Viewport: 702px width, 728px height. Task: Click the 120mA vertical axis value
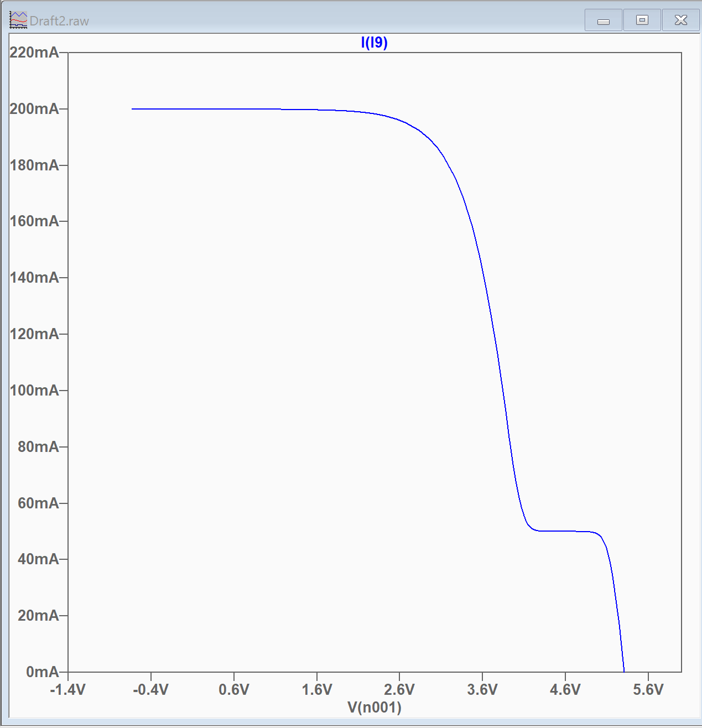[x=34, y=334]
